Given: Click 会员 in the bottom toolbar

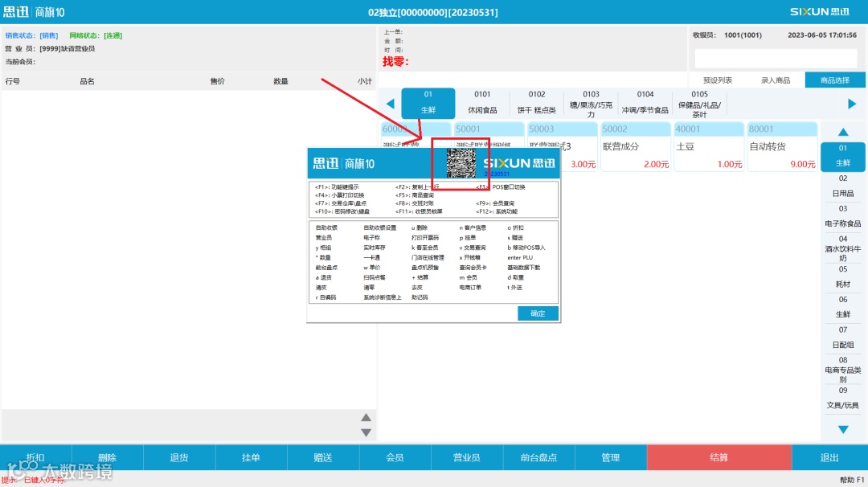Looking at the screenshot, I should (395, 458).
